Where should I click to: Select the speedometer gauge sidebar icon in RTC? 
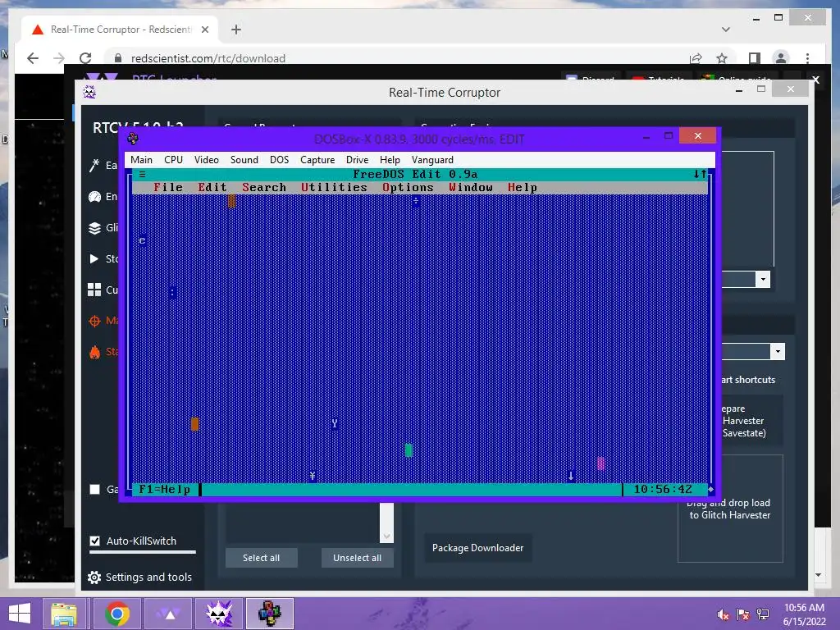[x=94, y=197]
